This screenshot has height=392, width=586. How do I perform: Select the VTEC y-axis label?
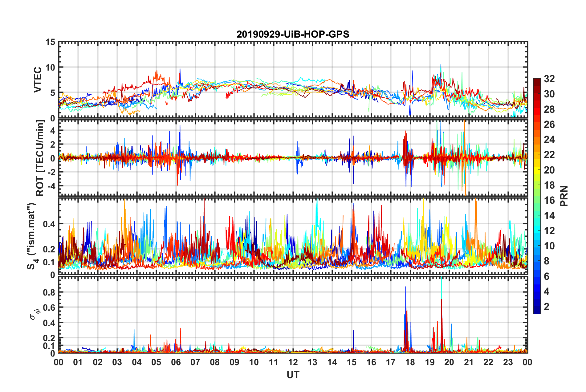point(38,80)
